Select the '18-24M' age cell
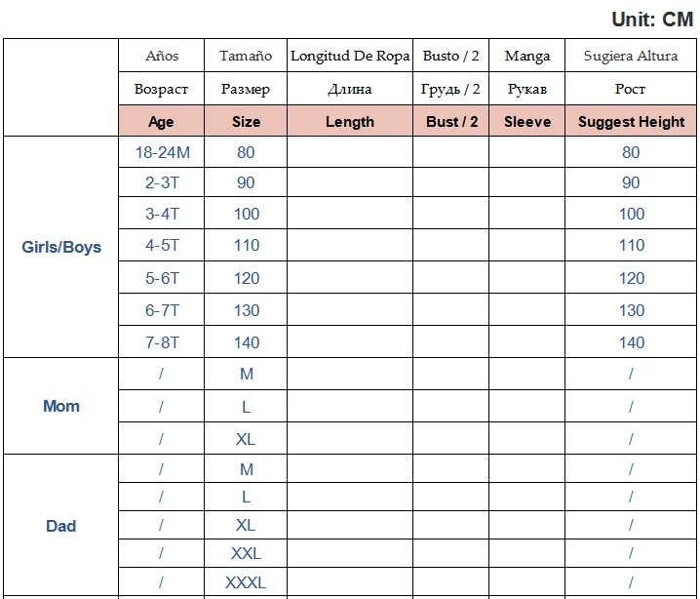 [x=161, y=152]
